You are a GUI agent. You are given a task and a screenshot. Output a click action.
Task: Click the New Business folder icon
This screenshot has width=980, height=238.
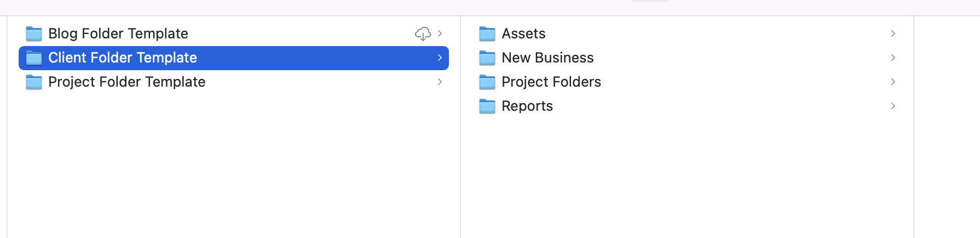[x=487, y=58]
